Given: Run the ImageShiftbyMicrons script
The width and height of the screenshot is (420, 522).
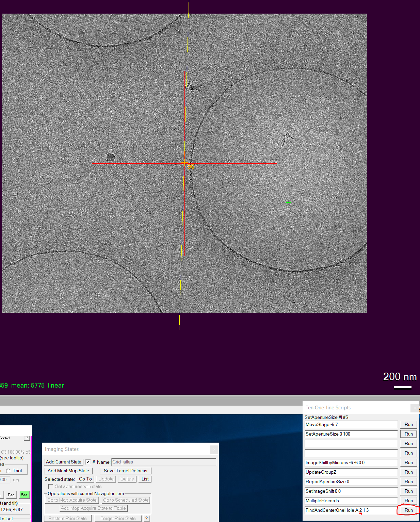Looking at the screenshot, I should pyautogui.click(x=408, y=462).
